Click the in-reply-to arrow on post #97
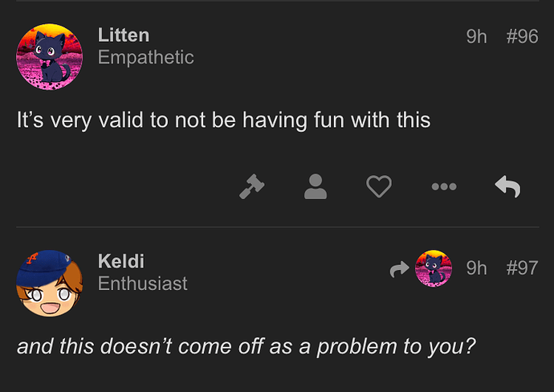 400,269
